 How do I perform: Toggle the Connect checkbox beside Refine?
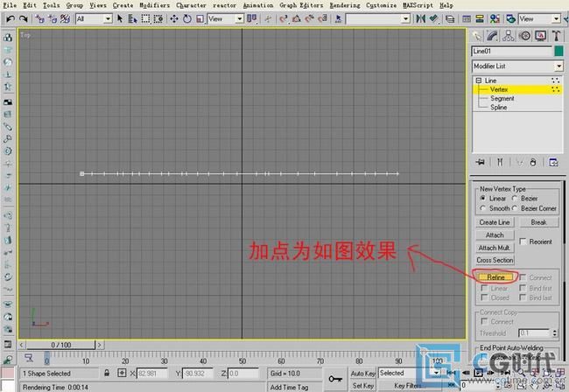(523, 277)
